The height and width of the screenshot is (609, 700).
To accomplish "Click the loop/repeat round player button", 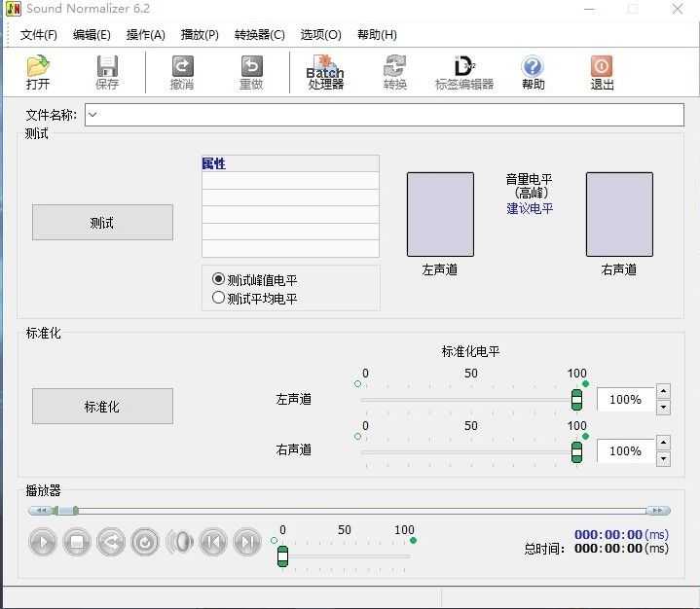I will click(x=145, y=542).
